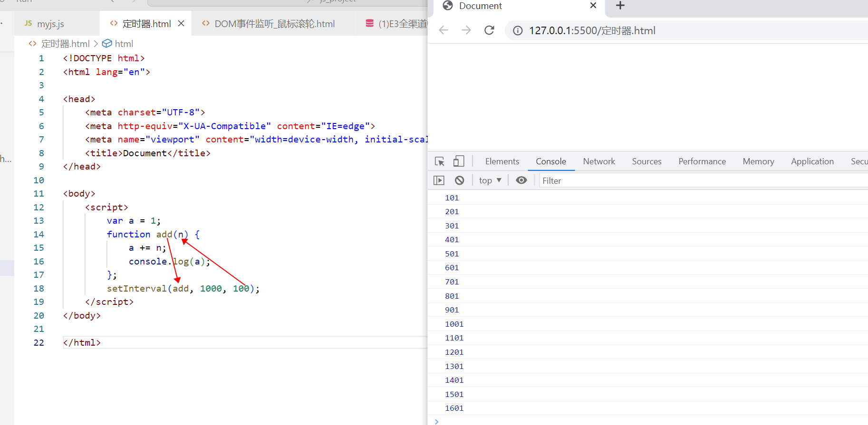Click the var a = 1 line
Screen dimensions: 868x425
pos(134,220)
